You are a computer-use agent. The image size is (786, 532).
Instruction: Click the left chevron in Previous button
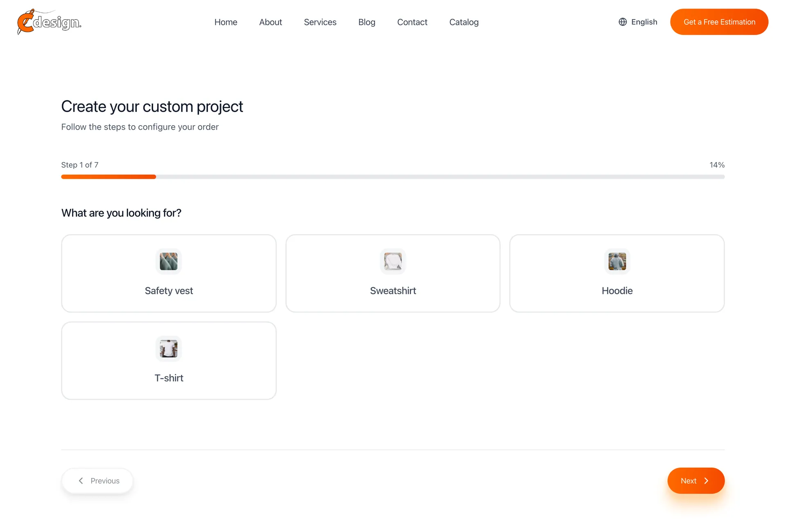[81, 481]
